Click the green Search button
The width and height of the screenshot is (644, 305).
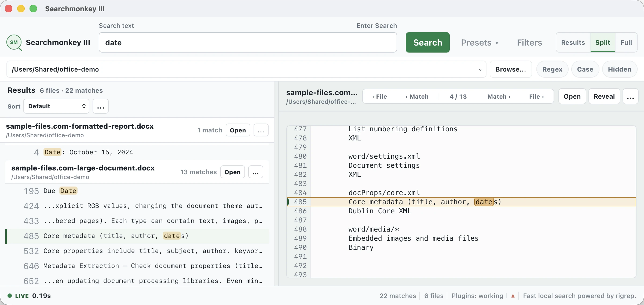point(427,43)
